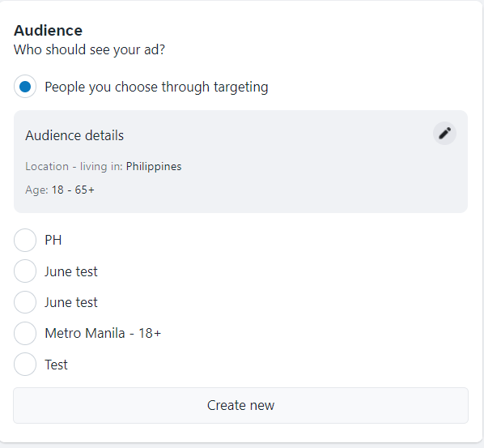This screenshot has width=484, height=448.
Task: Select the Test audience radio button
Action: 25,365
